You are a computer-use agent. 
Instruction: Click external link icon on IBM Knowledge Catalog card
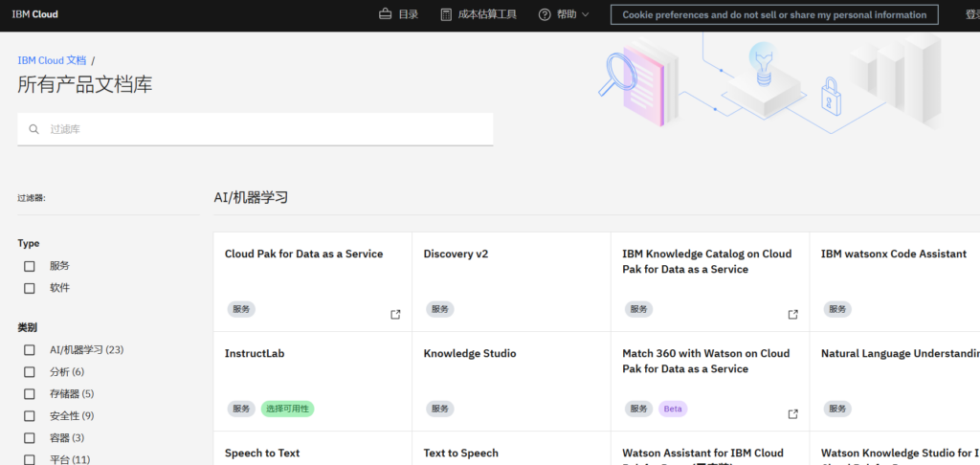(792, 314)
